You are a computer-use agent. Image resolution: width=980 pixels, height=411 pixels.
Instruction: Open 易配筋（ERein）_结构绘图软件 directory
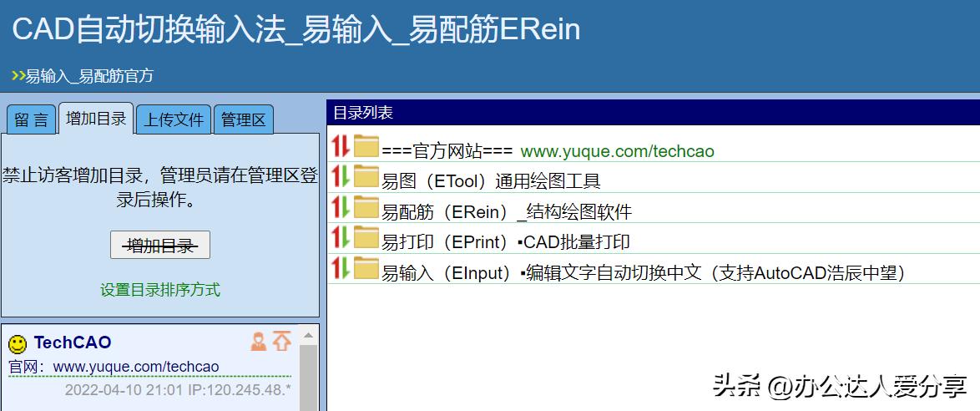pyautogui.click(x=507, y=212)
